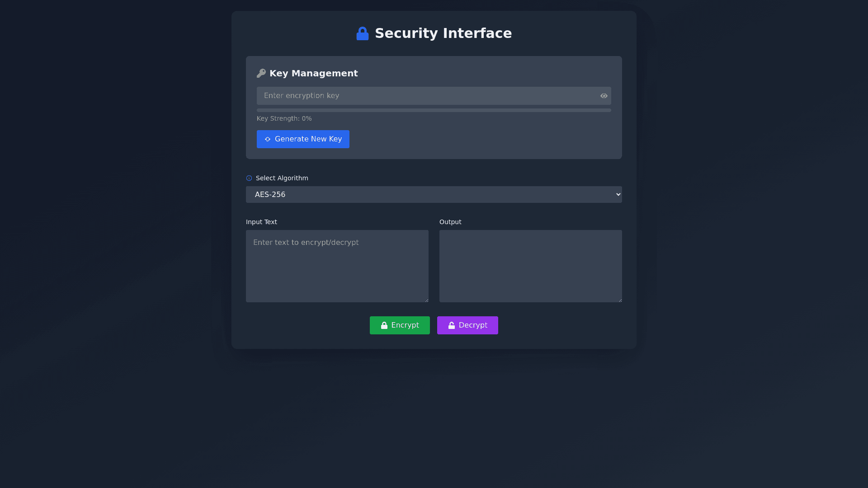
Task: Click inside the Output textarea
Action: click(x=530, y=267)
